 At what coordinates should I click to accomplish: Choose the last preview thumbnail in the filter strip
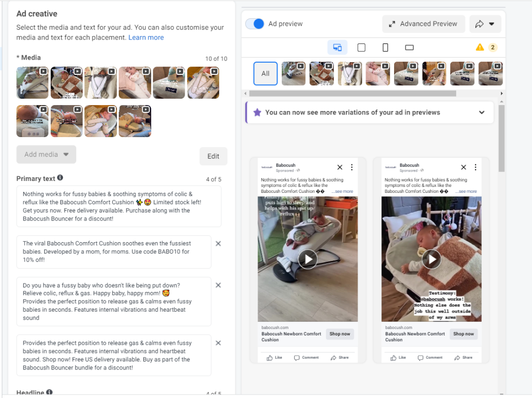490,73
